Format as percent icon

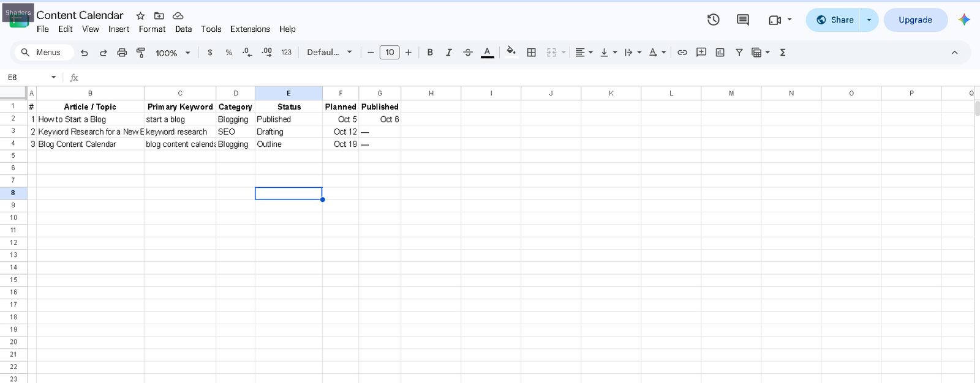pyautogui.click(x=229, y=53)
